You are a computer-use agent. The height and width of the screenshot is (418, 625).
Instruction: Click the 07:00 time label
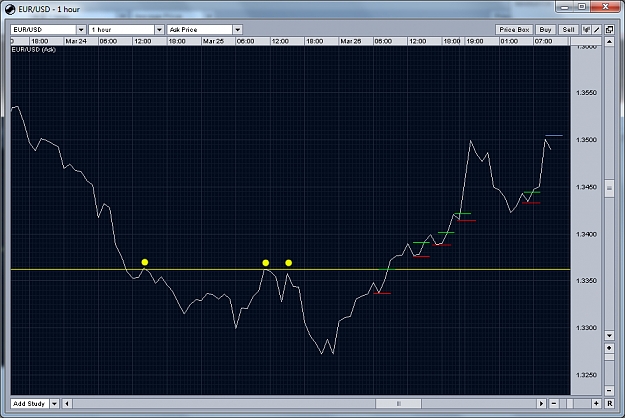[x=543, y=41]
